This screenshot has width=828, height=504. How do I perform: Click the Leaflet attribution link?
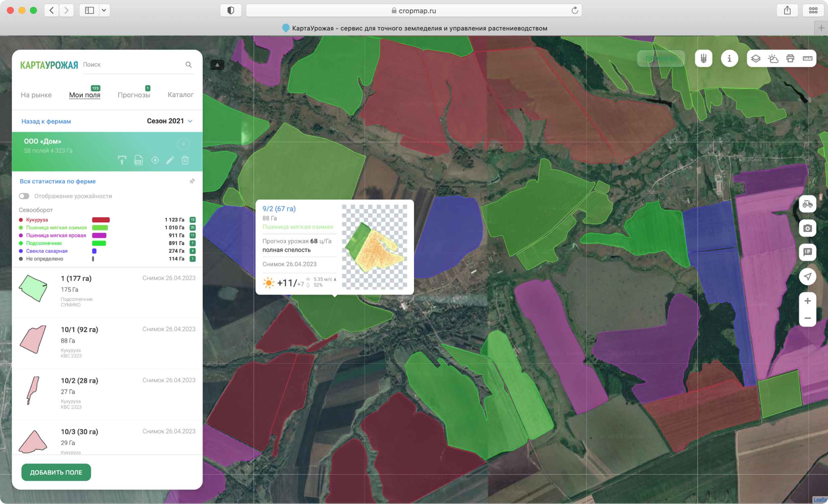[820, 500]
